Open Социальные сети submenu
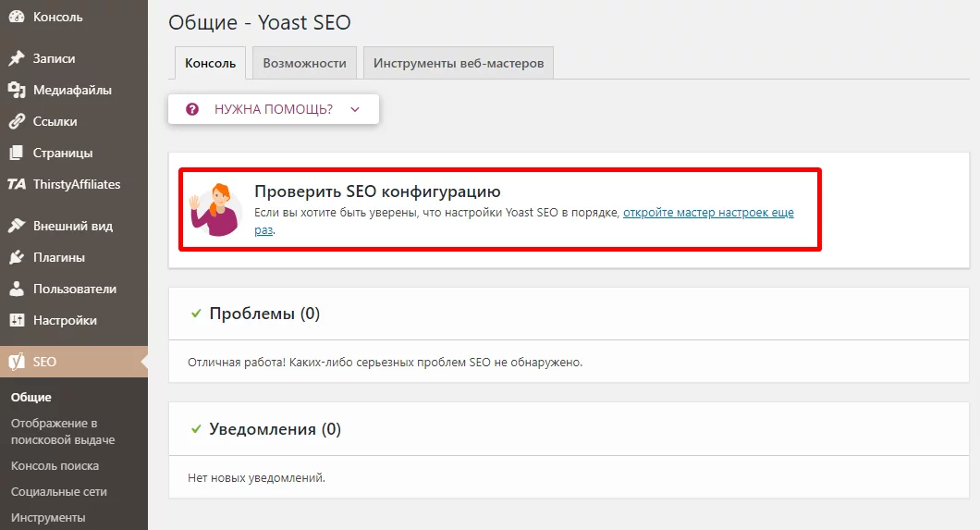 [x=59, y=492]
